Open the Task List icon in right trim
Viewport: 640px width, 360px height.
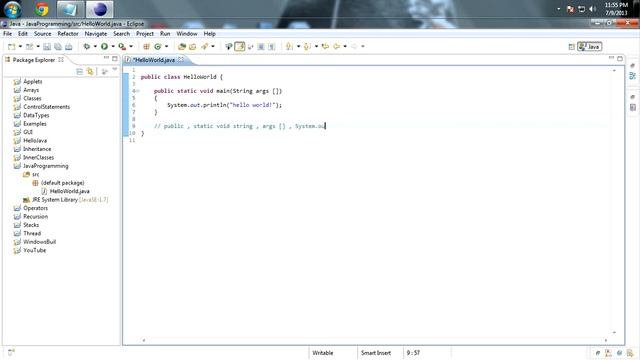[633, 107]
